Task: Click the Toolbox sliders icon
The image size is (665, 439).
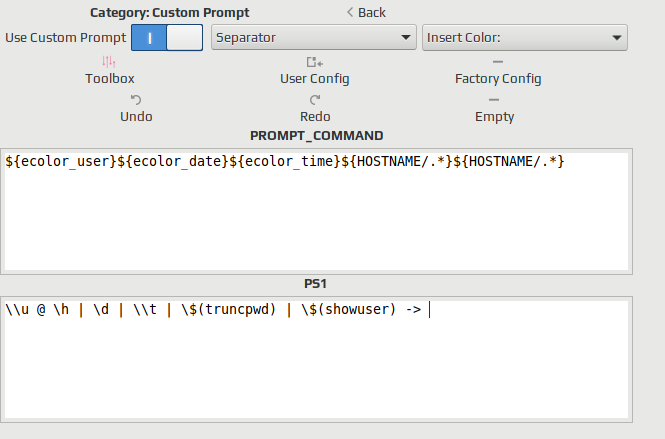Action: pyautogui.click(x=109, y=62)
